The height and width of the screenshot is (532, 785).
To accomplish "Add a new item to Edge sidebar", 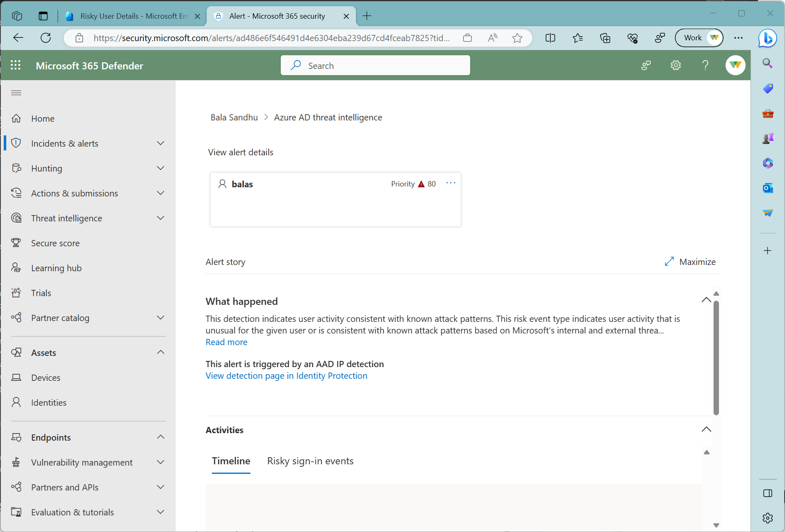I will pyautogui.click(x=768, y=251).
